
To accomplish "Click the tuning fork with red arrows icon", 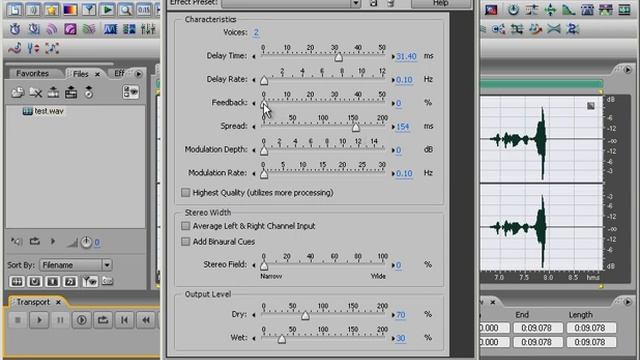I will point(33,48).
